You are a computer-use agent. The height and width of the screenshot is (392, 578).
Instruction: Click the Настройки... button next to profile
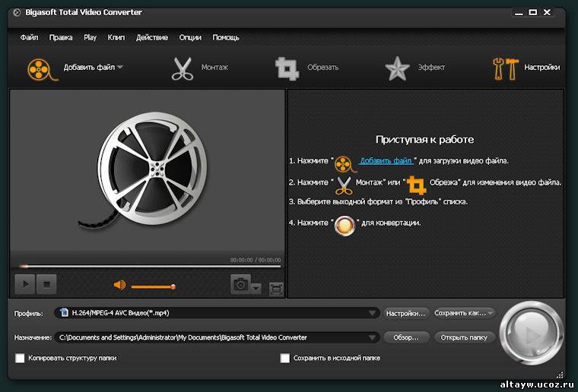406,313
